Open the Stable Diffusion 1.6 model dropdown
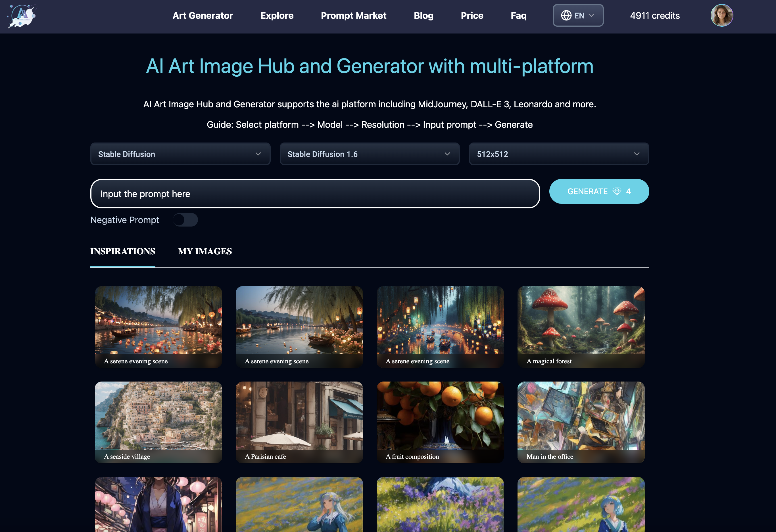The width and height of the screenshot is (776, 532). point(370,154)
